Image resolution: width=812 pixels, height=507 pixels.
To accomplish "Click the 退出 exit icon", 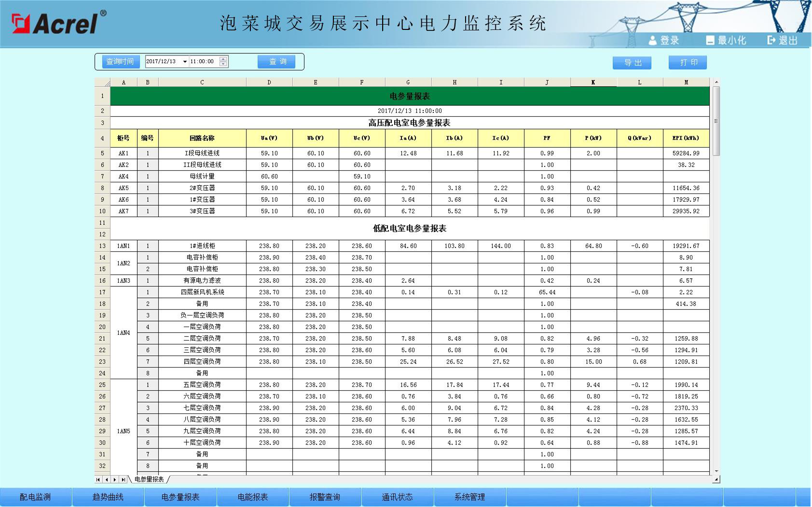I will click(x=771, y=41).
